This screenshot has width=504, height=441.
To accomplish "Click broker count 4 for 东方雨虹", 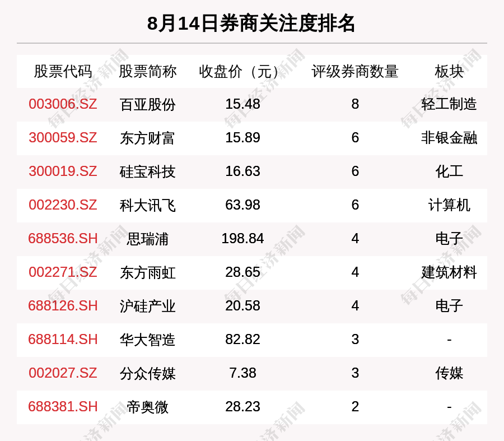I will 355,272.
